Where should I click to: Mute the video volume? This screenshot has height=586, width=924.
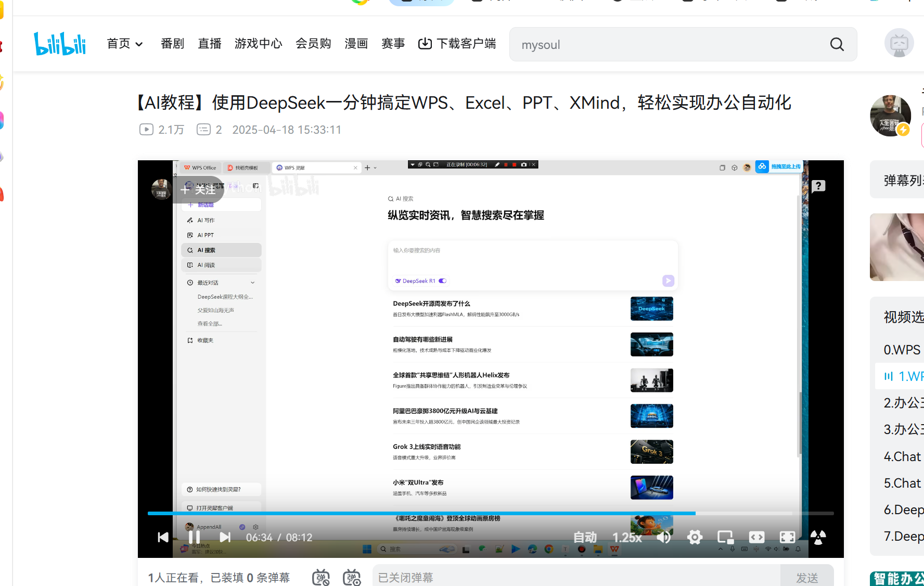coord(663,537)
